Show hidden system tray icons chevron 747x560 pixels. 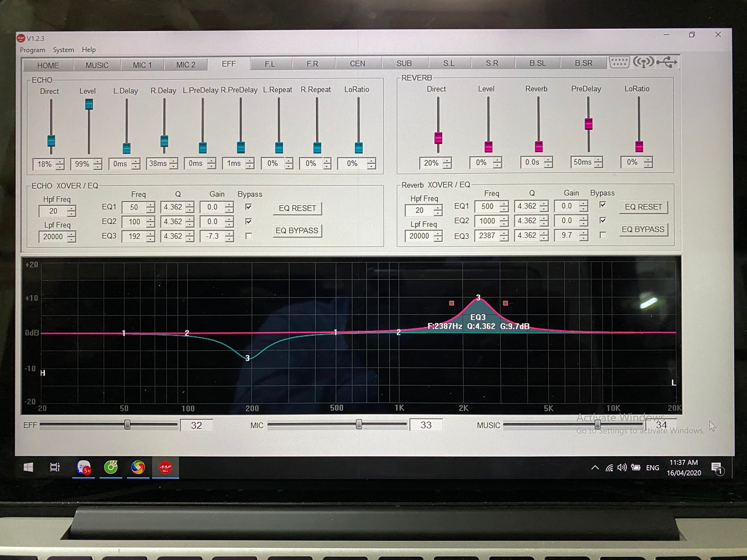[595, 468]
